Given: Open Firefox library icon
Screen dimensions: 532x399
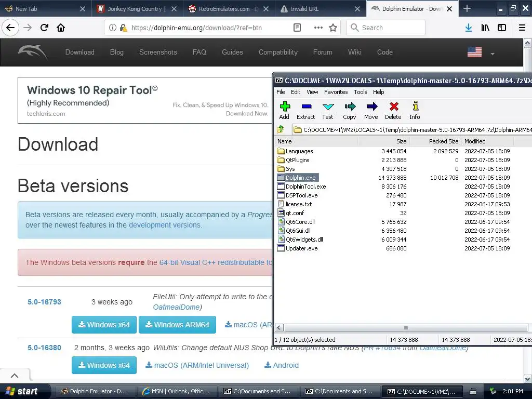Looking at the screenshot, I should click(485, 28).
